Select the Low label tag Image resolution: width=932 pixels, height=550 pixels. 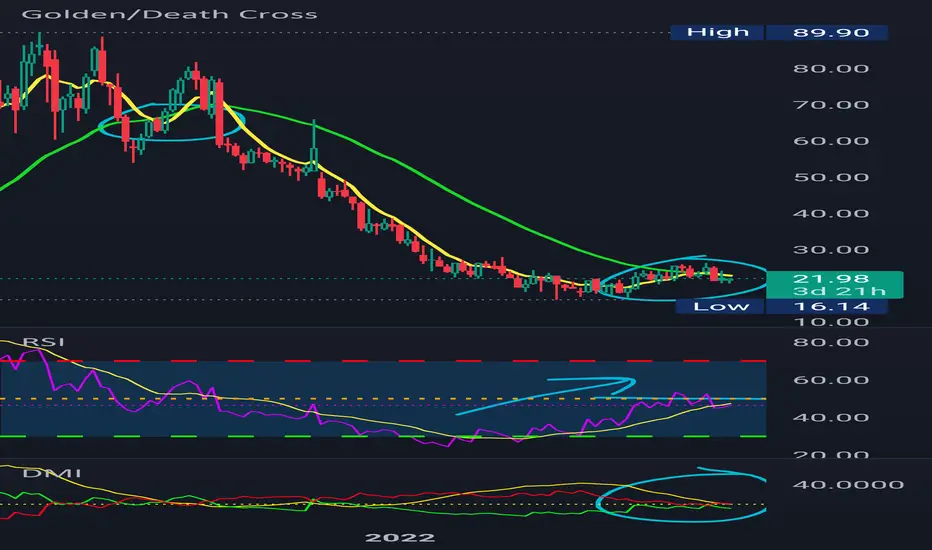[x=720, y=306]
